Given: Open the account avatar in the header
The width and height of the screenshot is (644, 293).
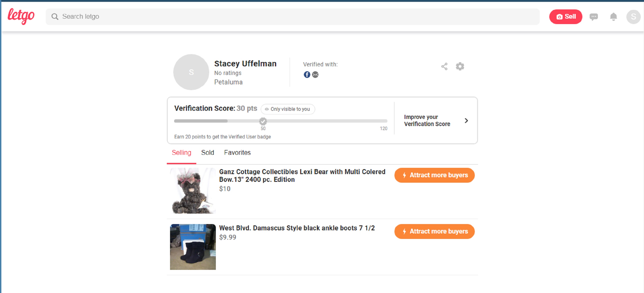Looking at the screenshot, I should [x=633, y=17].
